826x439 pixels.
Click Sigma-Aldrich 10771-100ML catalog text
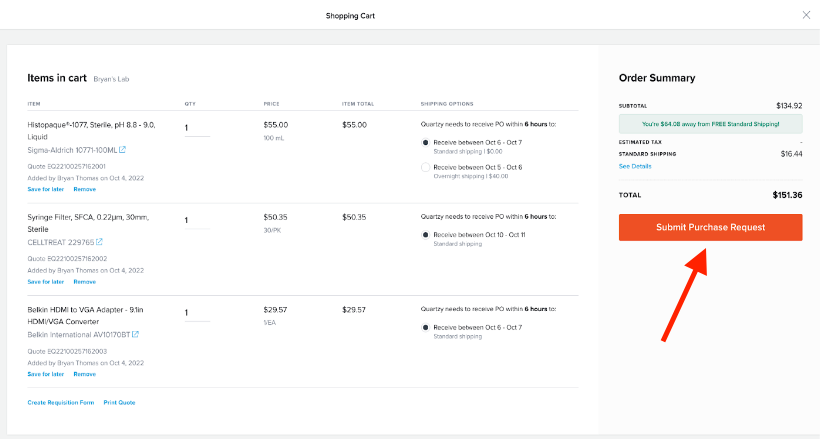coord(72,150)
